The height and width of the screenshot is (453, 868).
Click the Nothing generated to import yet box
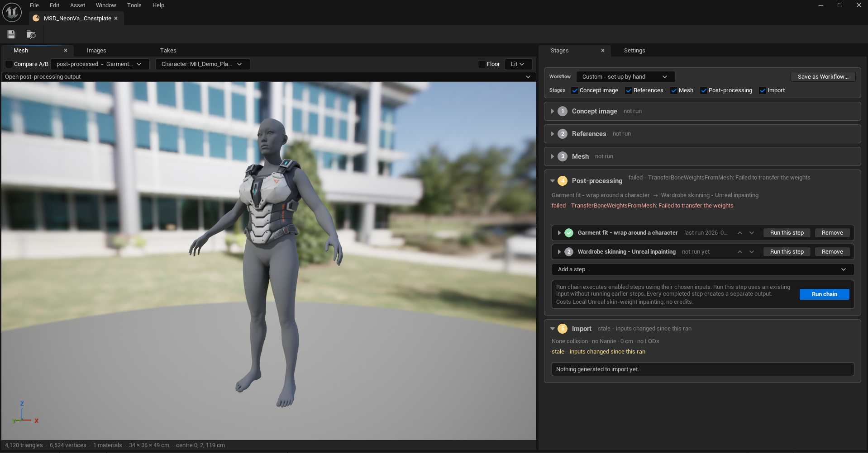[x=702, y=369]
